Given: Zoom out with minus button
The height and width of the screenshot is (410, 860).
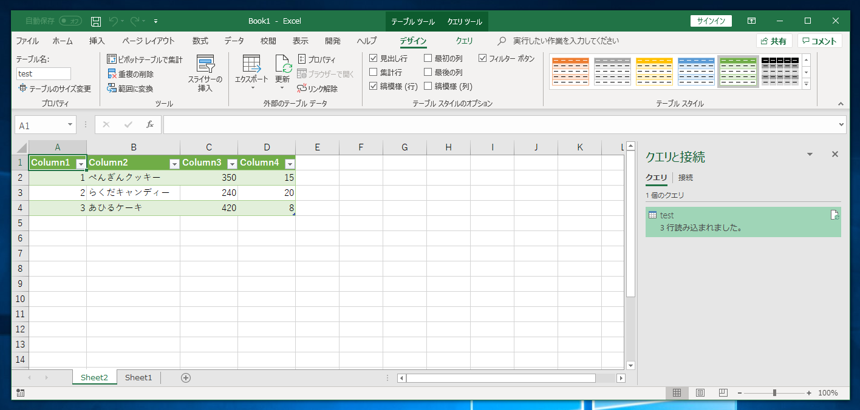Looking at the screenshot, I should click(x=740, y=393).
